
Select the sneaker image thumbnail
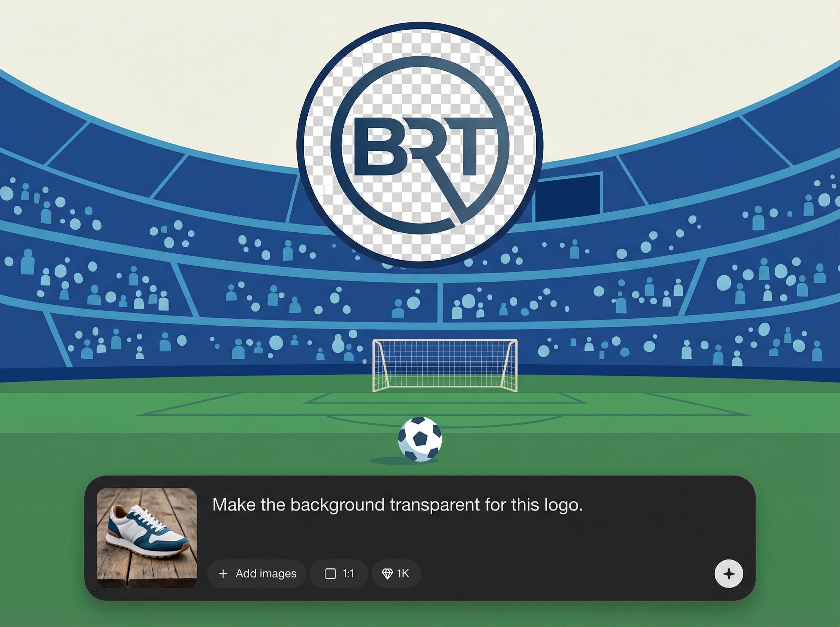point(147,538)
